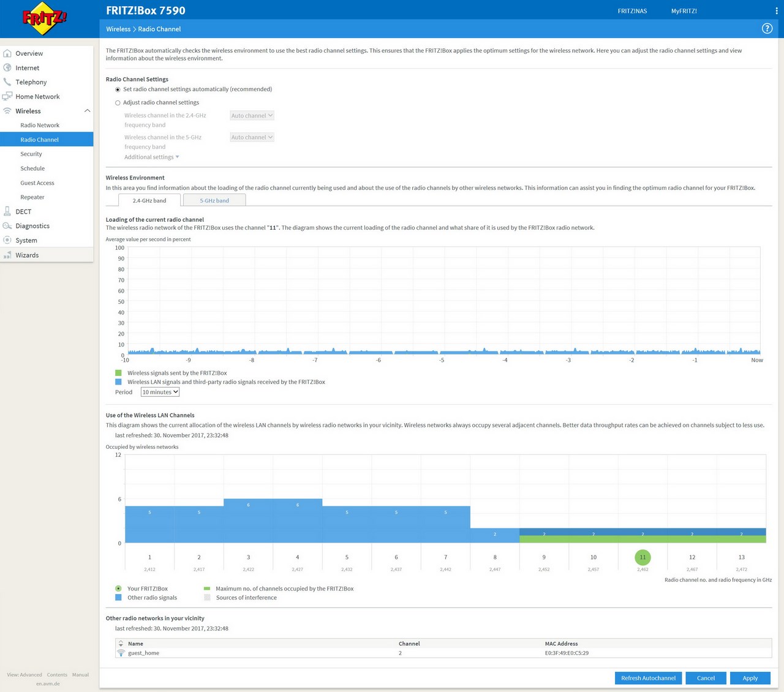Click Other radio signals legend swatch

pyautogui.click(x=118, y=597)
